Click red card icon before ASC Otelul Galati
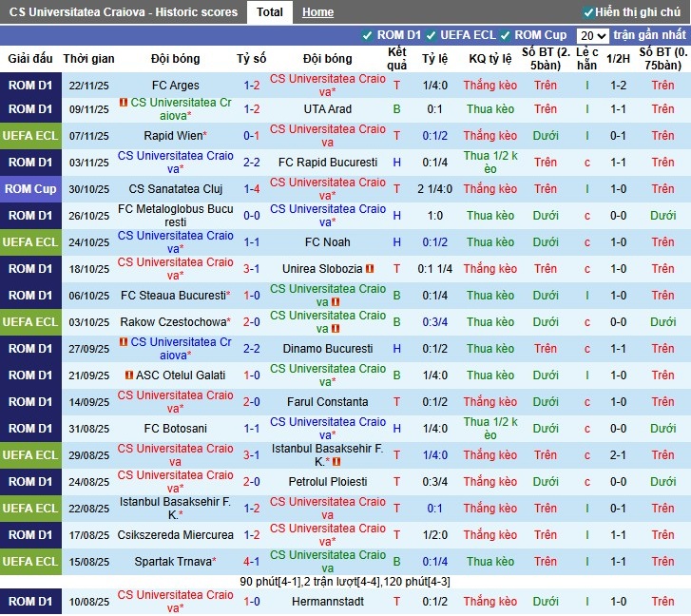This screenshot has width=691, height=616. click(129, 375)
